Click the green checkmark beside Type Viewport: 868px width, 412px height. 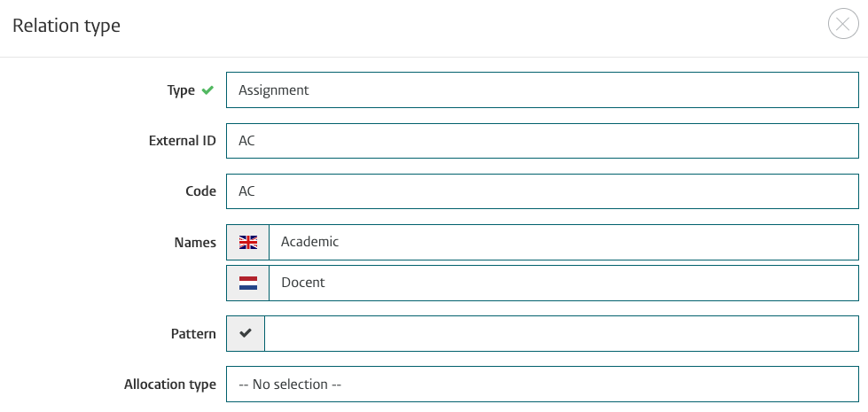tap(207, 89)
